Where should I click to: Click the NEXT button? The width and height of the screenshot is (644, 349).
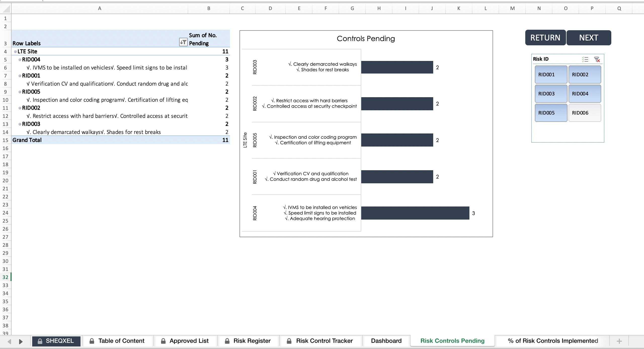[x=589, y=37]
